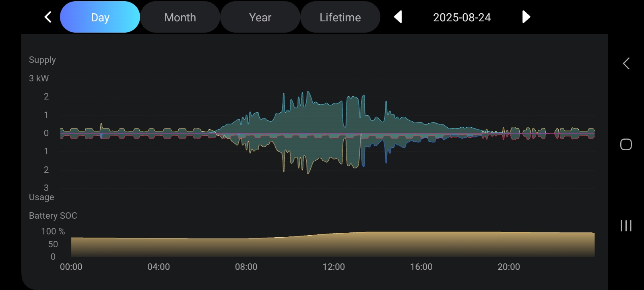Switch to the Month view tab
The width and height of the screenshot is (644, 290).
pos(180,17)
